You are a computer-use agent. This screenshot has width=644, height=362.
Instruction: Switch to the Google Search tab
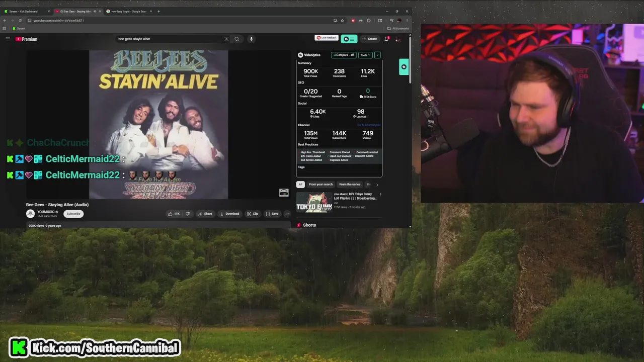128,11
